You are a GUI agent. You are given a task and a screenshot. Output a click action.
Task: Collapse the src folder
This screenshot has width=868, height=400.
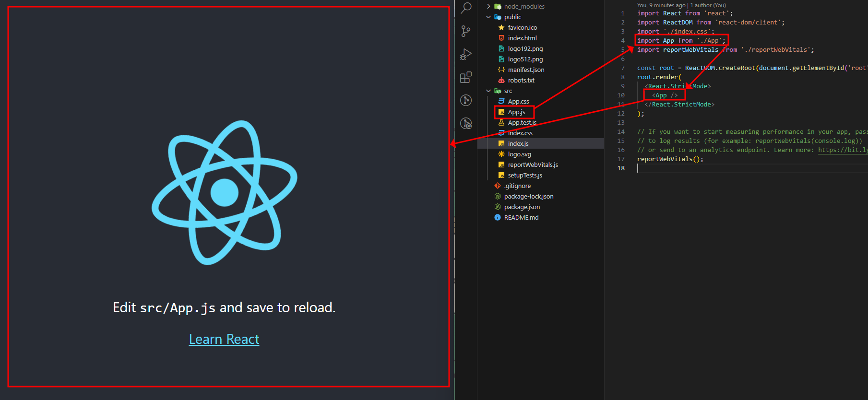[x=488, y=91]
